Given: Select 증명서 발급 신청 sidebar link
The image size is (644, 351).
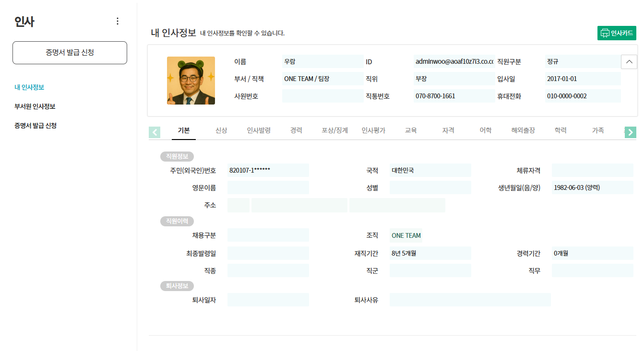Looking at the screenshot, I should coord(36,126).
